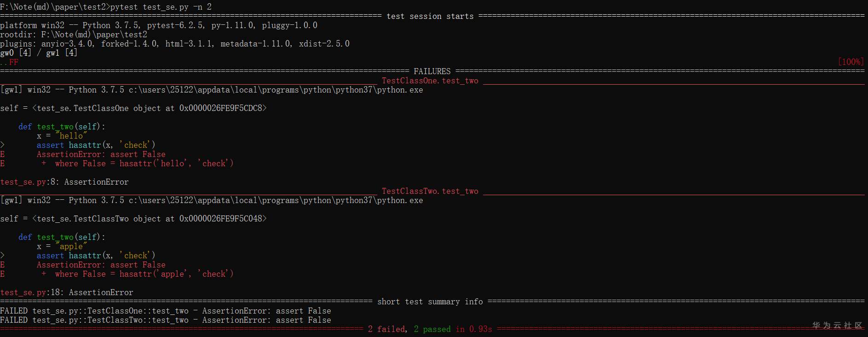
Task: Click the "2 failed" count in final summary
Action: point(387,329)
